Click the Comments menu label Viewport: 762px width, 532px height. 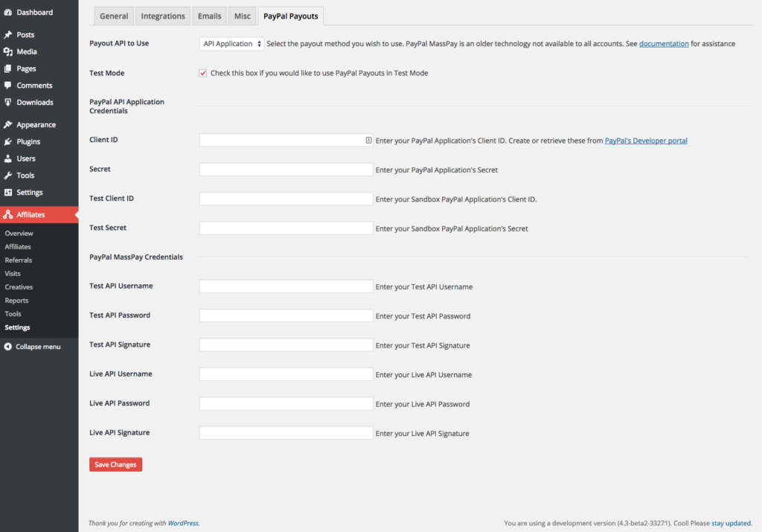click(x=34, y=85)
